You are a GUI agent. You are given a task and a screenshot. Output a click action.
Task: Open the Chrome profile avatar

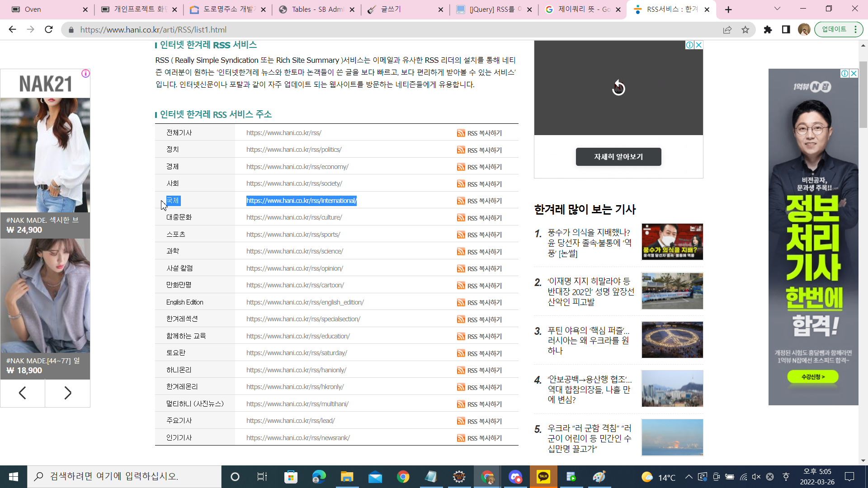804,30
